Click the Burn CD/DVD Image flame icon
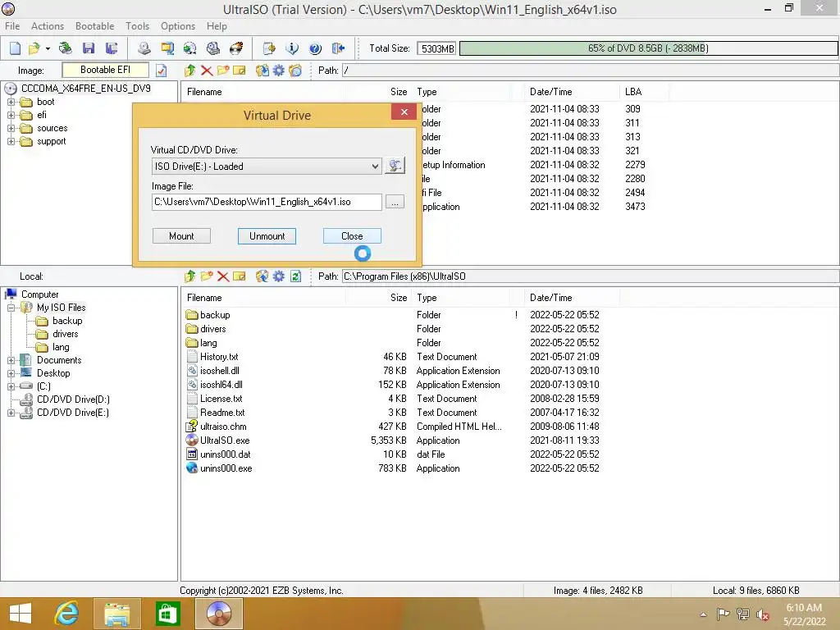 [x=235, y=48]
